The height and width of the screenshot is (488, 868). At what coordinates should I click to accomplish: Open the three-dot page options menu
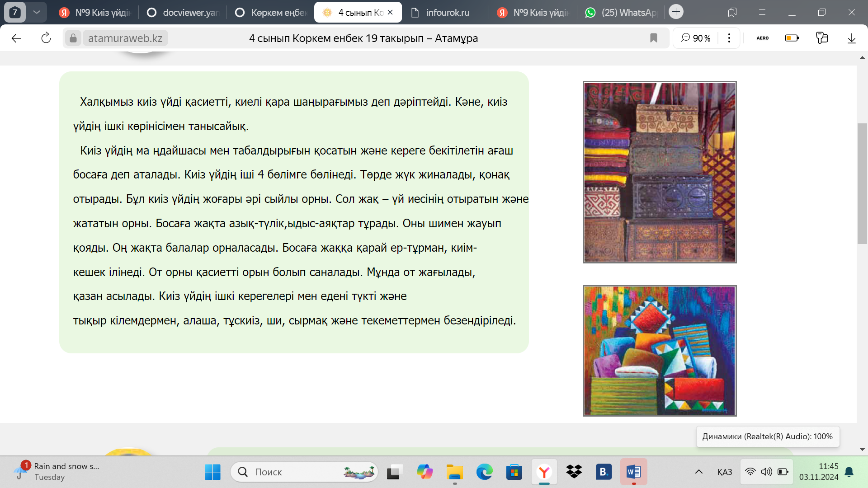729,38
